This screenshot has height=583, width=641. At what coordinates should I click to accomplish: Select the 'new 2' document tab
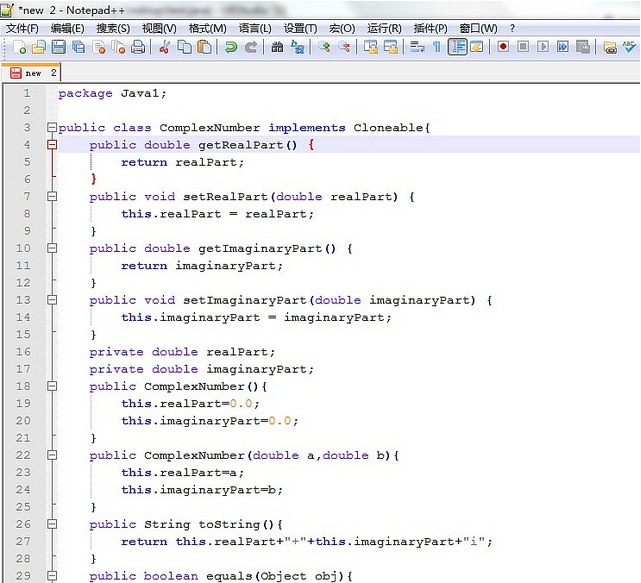pos(31,73)
